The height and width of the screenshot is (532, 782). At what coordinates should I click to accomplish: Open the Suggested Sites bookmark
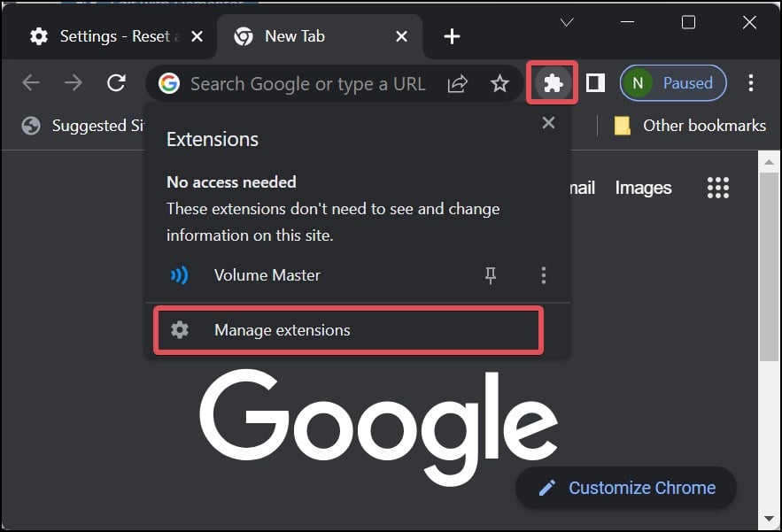[82, 126]
